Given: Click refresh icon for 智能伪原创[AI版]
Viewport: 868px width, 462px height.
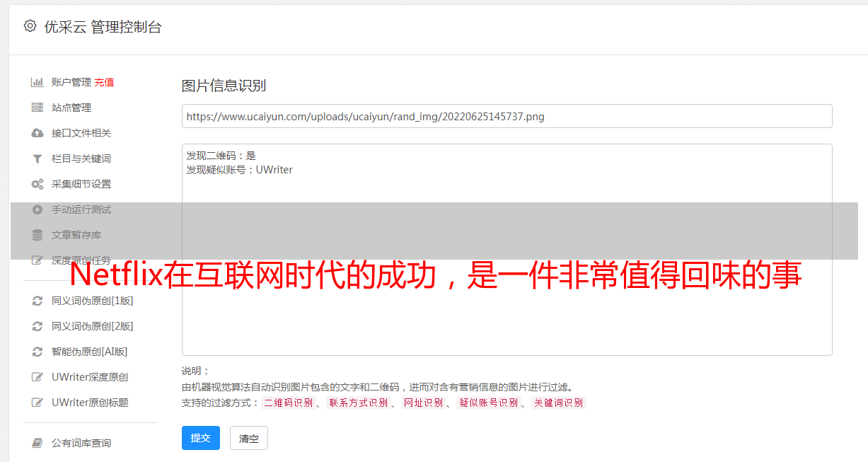Looking at the screenshot, I should coord(37,352).
